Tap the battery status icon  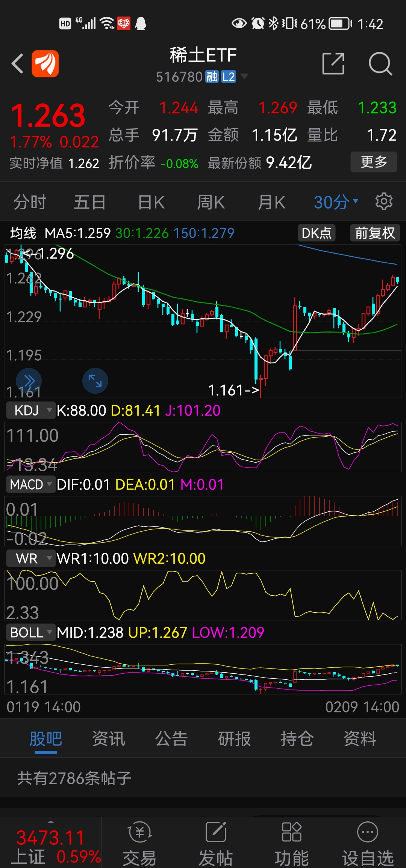(340, 24)
